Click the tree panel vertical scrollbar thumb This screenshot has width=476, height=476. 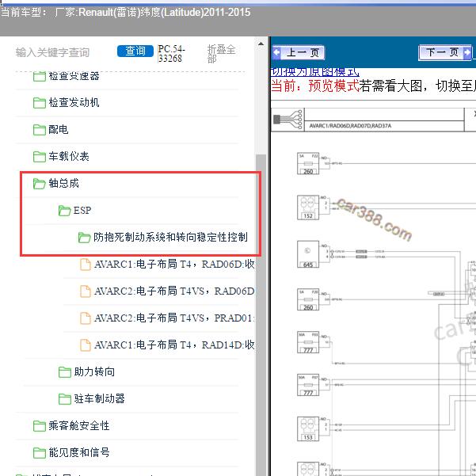261,316
